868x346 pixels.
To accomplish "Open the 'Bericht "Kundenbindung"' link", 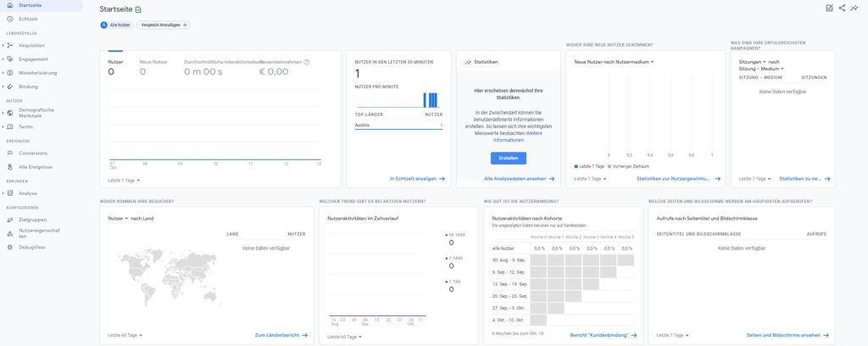I will pos(603,336).
